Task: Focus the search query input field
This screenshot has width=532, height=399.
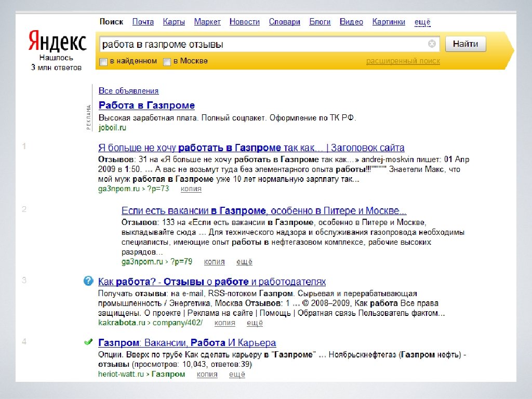Action: 260,44
